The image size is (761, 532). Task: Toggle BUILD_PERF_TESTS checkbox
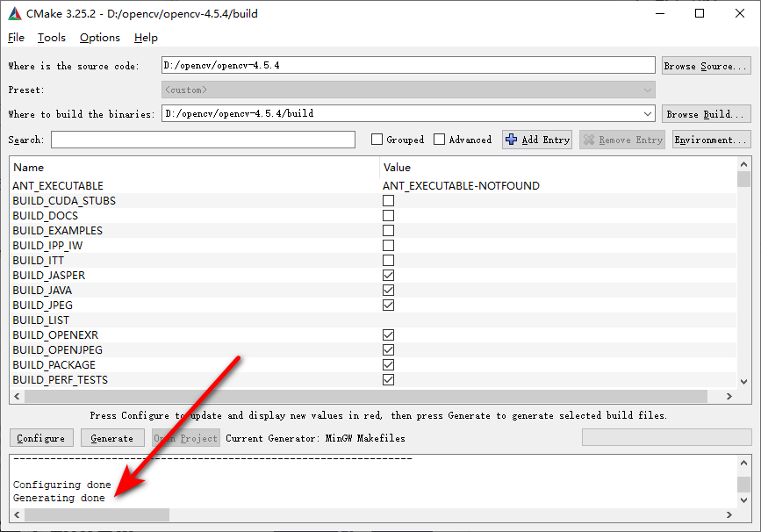(388, 379)
